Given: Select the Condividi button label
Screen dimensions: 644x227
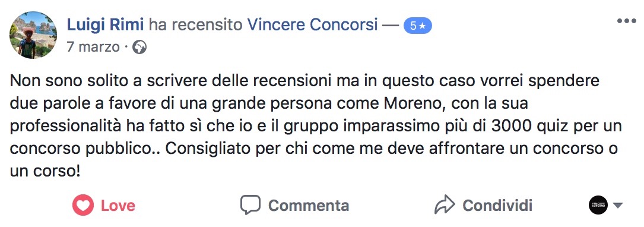Looking at the screenshot, I should click(497, 205).
